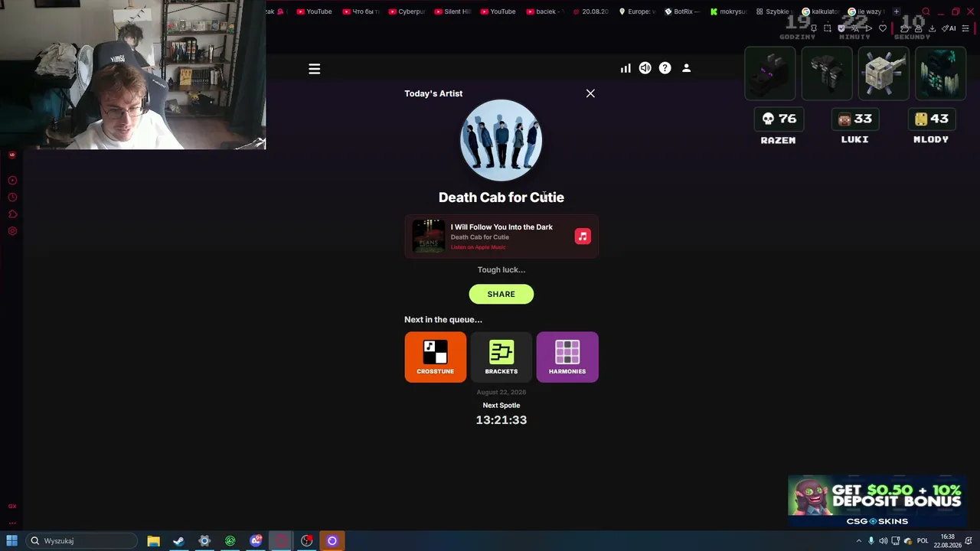Click the Death Cab for Cutie artist photo
This screenshot has height=551, width=980.
501,140
